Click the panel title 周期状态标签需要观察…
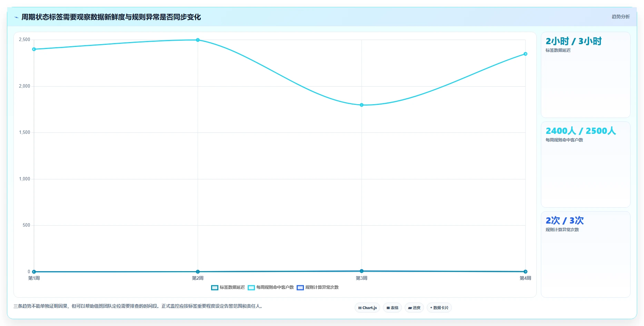Image resolution: width=644 pixels, height=326 pixels. click(x=111, y=17)
